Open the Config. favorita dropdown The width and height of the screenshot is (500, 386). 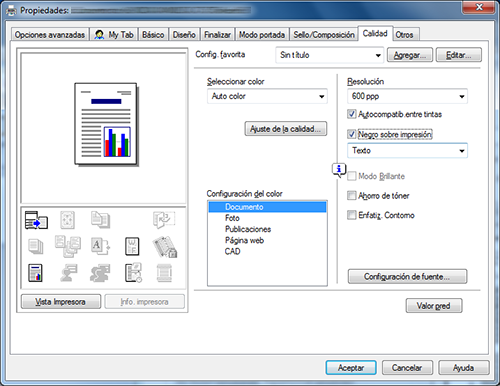click(x=329, y=55)
